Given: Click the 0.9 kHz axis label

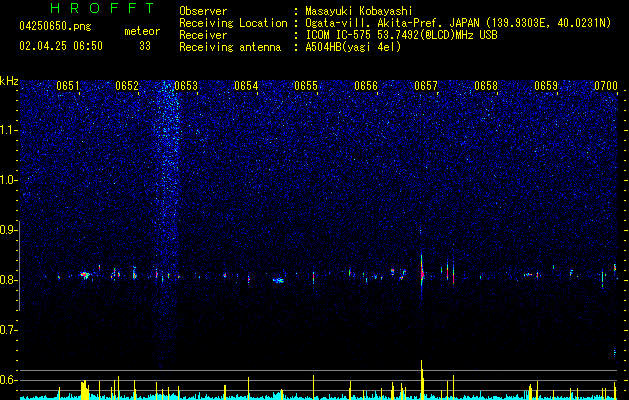Looking at the screenshot, I should pyautogui.click(x=8, y=230).
